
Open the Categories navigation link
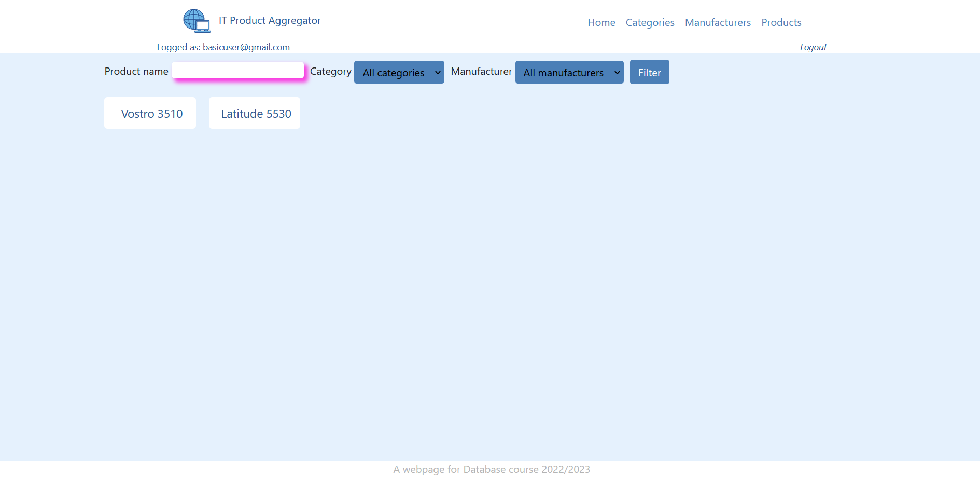coord(650,22)
